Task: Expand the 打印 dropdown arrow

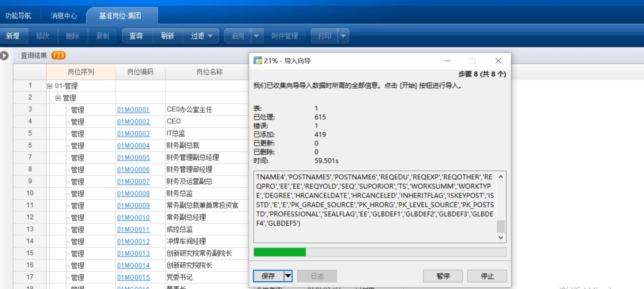Action: (343, 36)
